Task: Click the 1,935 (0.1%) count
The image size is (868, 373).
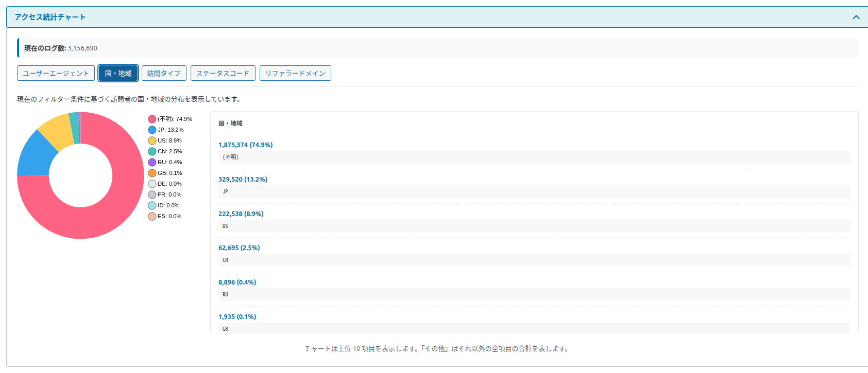Action: (x=237, y=317)
